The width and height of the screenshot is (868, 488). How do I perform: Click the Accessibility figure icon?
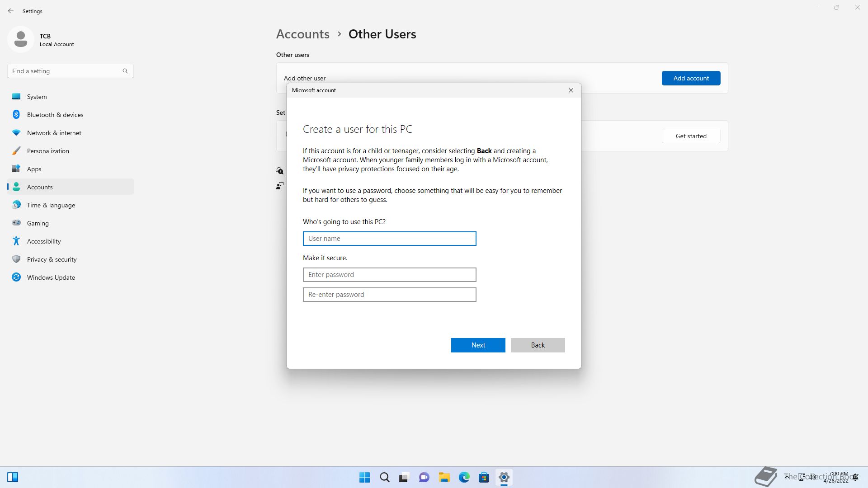(16, 241)
